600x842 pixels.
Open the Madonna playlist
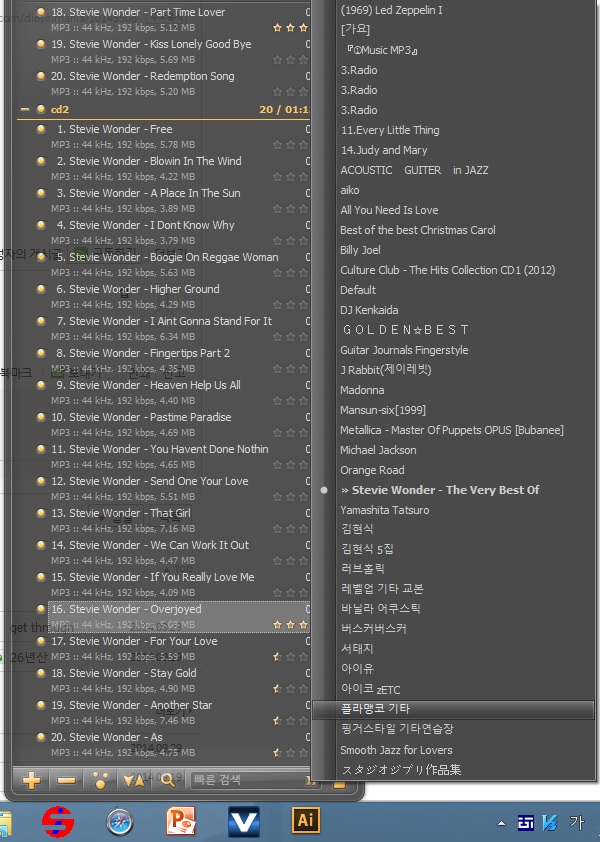click(x=362, y=390)
